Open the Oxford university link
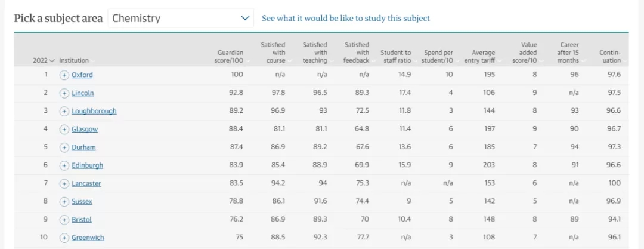 [x=82, y=75]
